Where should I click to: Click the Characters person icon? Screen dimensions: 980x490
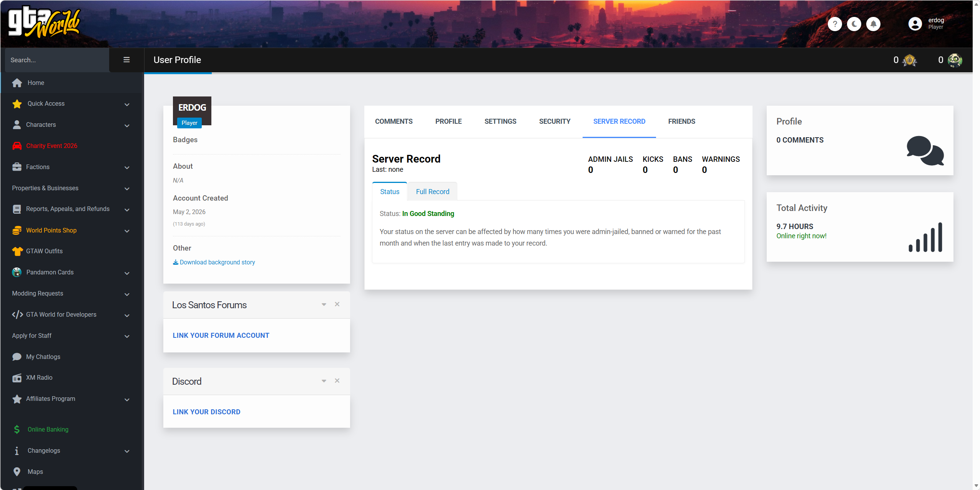(17, 125)
